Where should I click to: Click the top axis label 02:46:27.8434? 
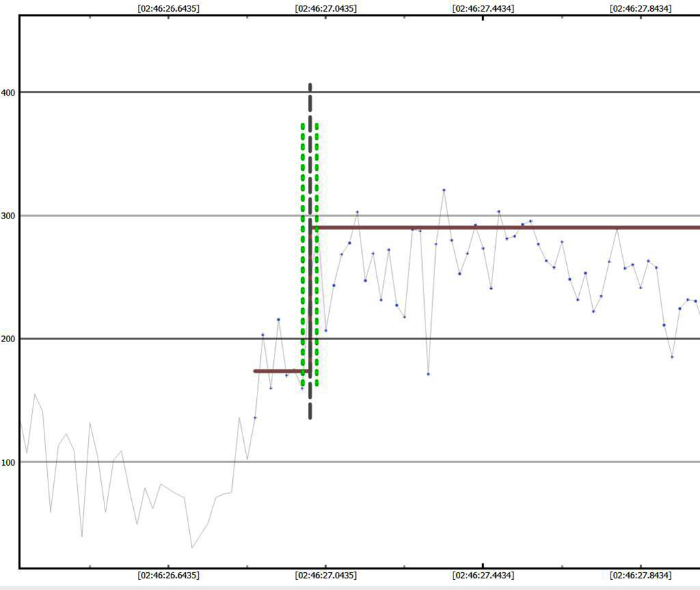pos(641,9)
